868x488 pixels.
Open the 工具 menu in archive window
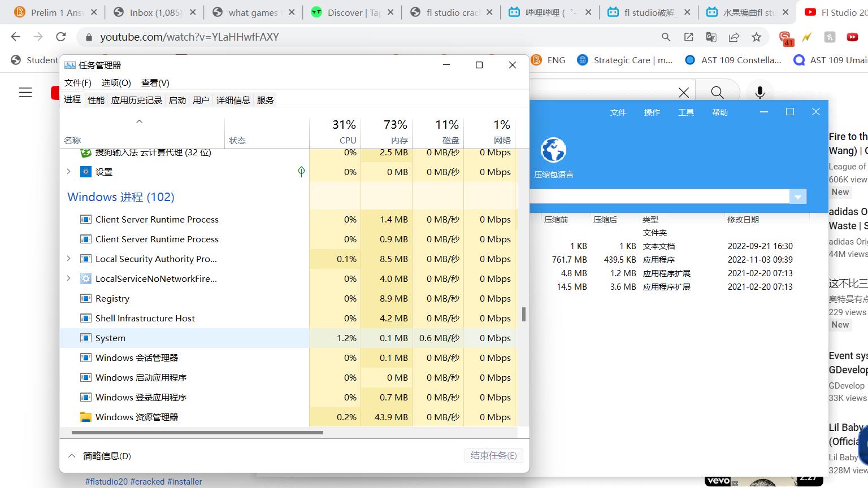click(x=685, y=112)
